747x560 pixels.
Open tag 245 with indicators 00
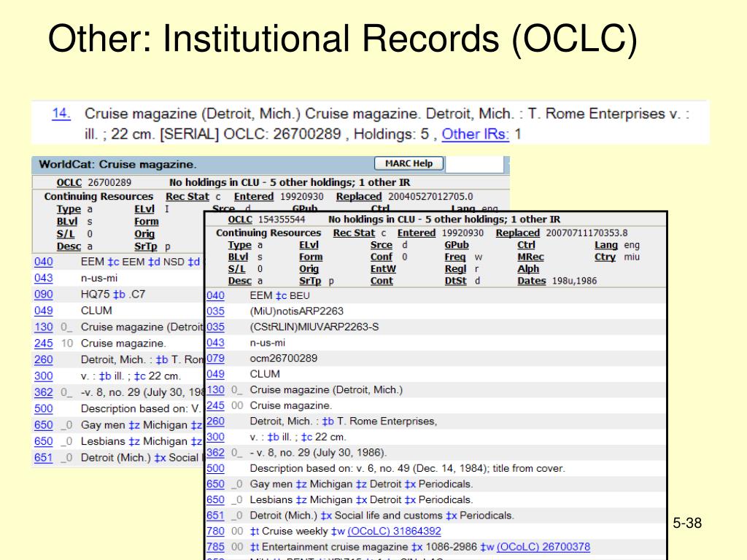pyautogui.click(x=215, y=405)
